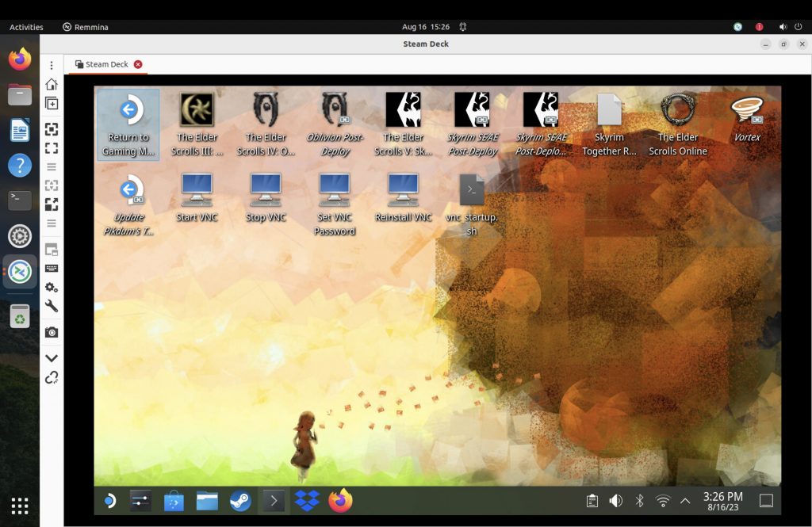Viewport: 812px width, 527px height.
Task: Open Discover store in the taskbar
Action: click(174, 501)
